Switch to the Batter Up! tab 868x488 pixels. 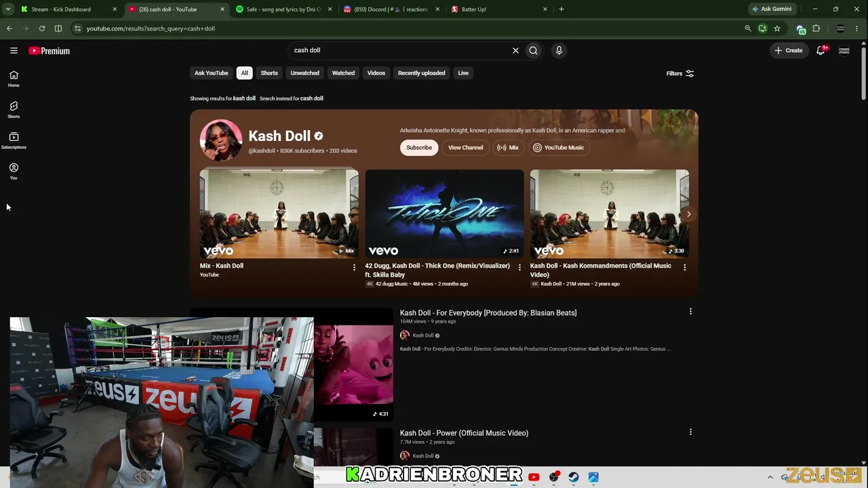coord(498,9)
